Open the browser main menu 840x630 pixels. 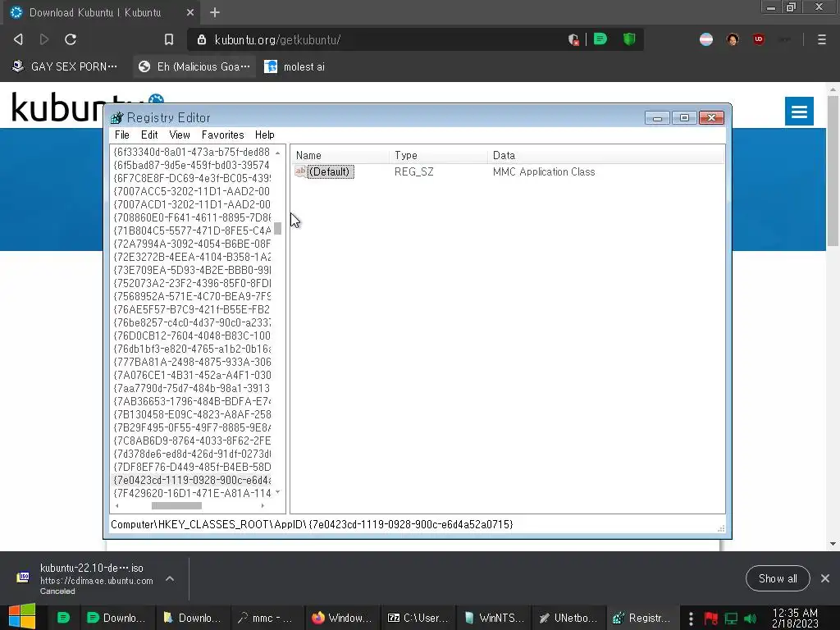[821, 39]
